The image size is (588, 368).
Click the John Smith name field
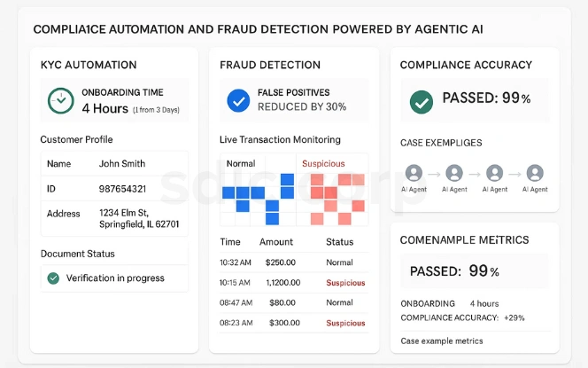tap(122, 164)
